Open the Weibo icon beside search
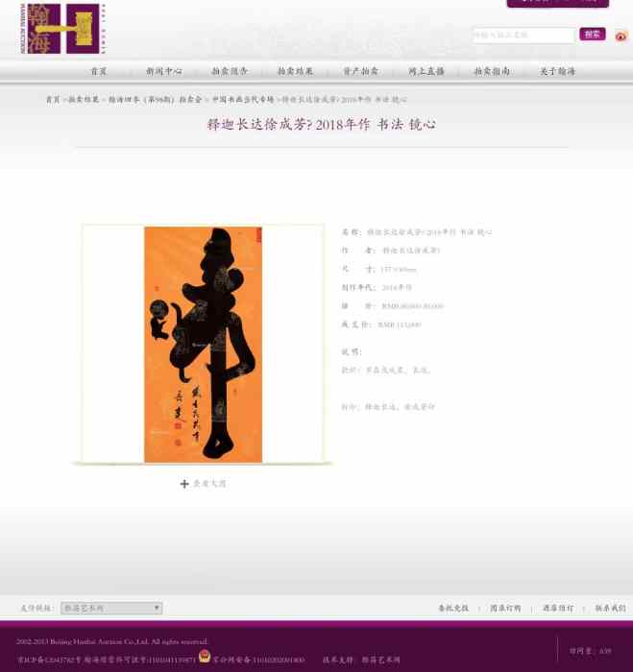This screenshot has width=633, height=672. coord(621,36)
